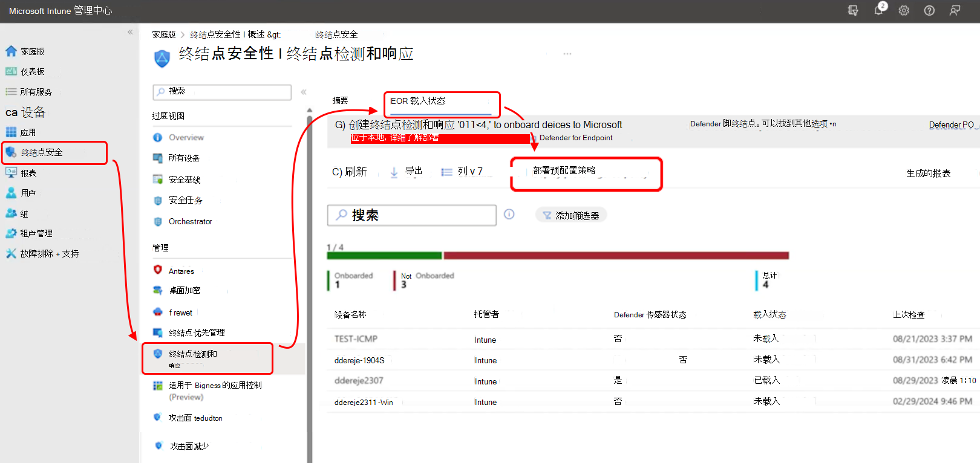Sort by 托管者 column header

(x=486, y=314)
